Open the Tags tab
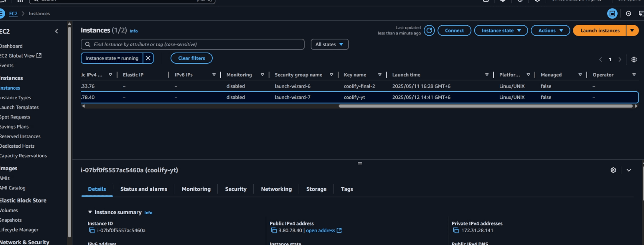Screen dimensions: 644x245 pos(347,189)
